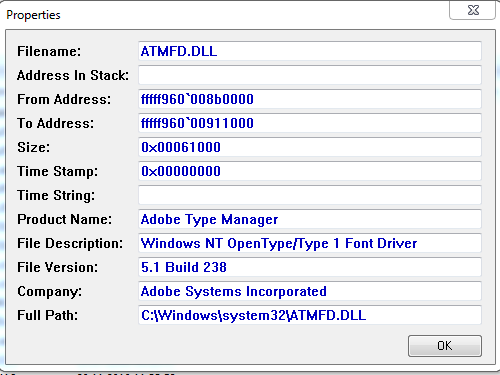The image size is (500, 375).
Task: Click the File Version field 5.1 Build 238
Action: [310, 267]
